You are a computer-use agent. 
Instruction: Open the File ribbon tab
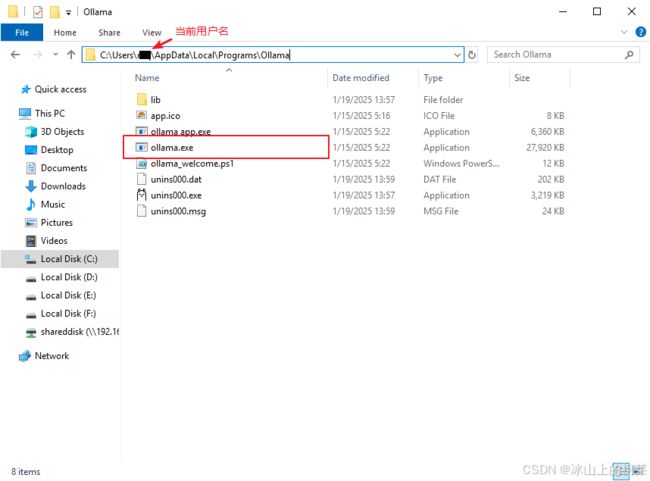pos(22,32)
